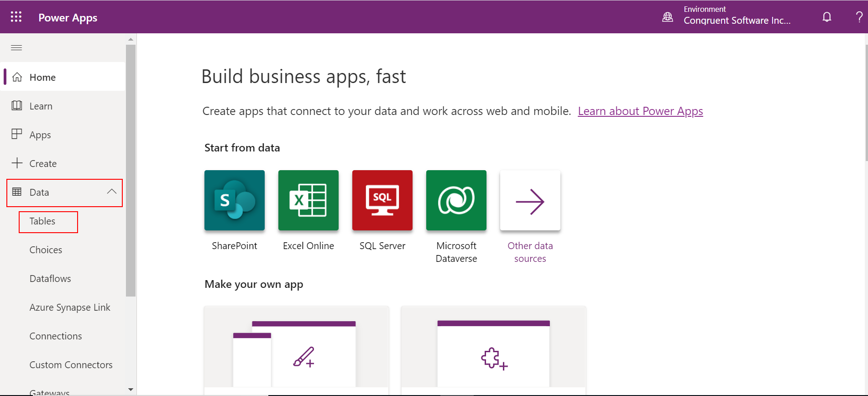
Task: Click the Create plus icon
Action: (17, 163)
